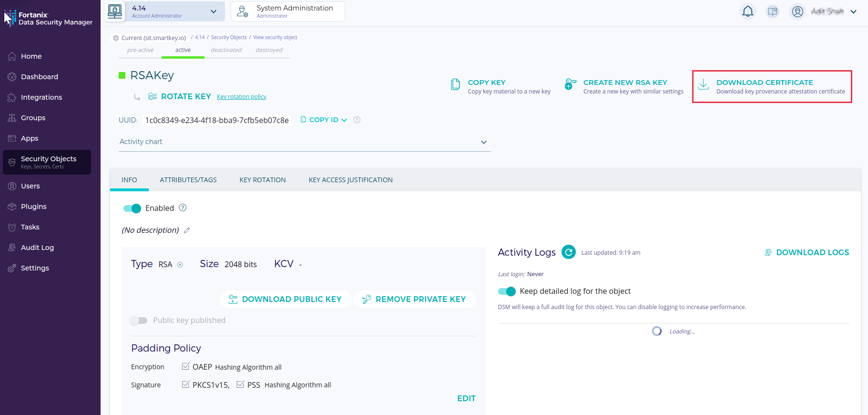
Task: Click the help icon next to Enabled
Action: [183, 208]
